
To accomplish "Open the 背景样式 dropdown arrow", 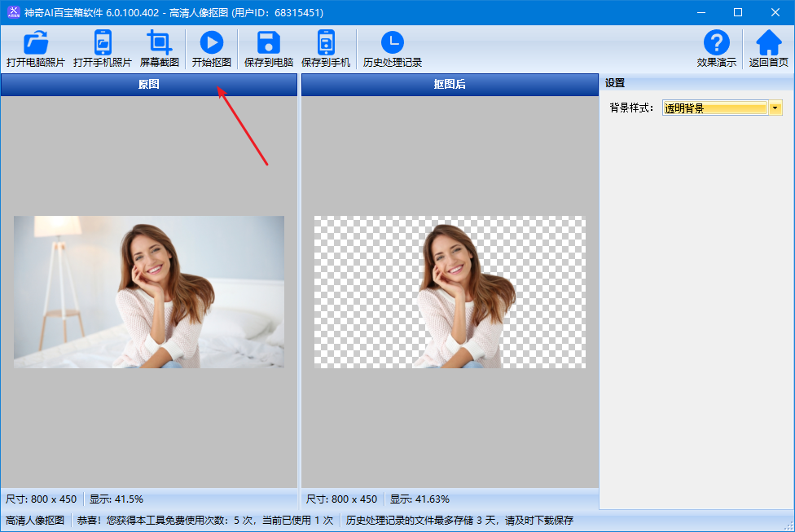I will (x=775, y=108).
